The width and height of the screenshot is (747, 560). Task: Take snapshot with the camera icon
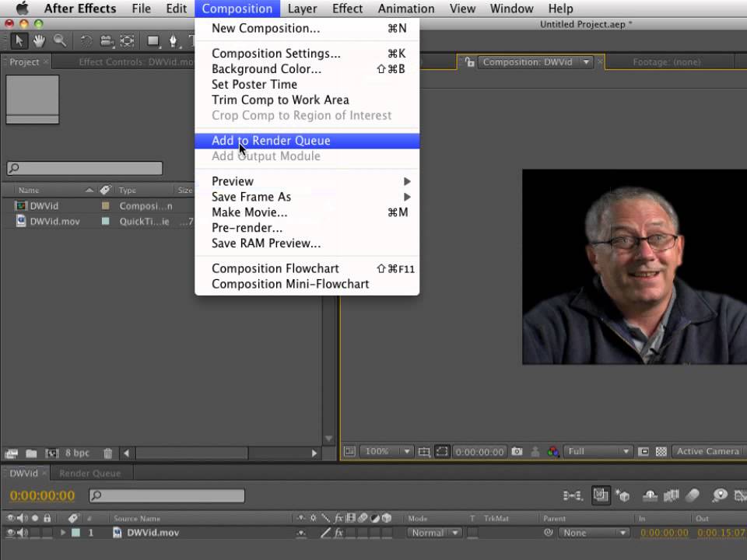517,451
